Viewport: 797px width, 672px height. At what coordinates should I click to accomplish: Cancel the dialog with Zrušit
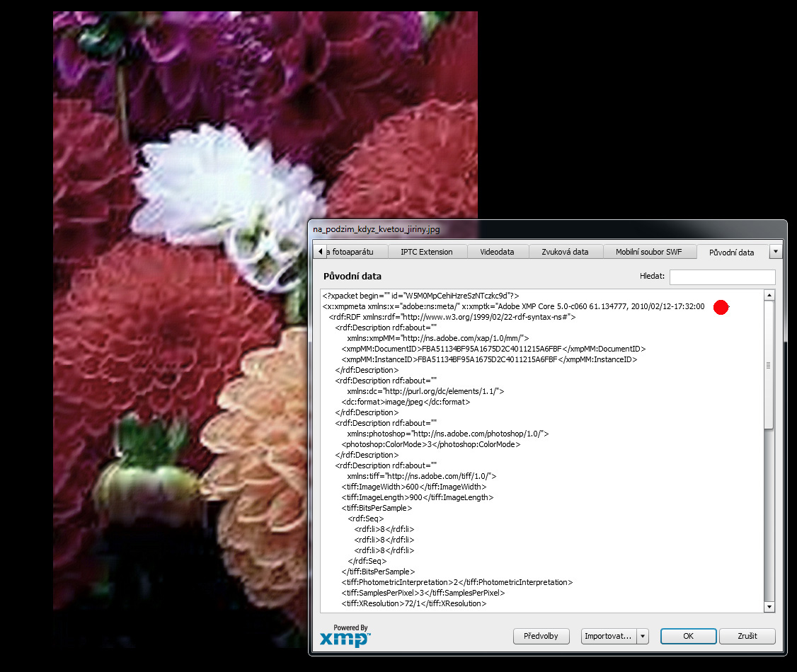coord(747,636)
